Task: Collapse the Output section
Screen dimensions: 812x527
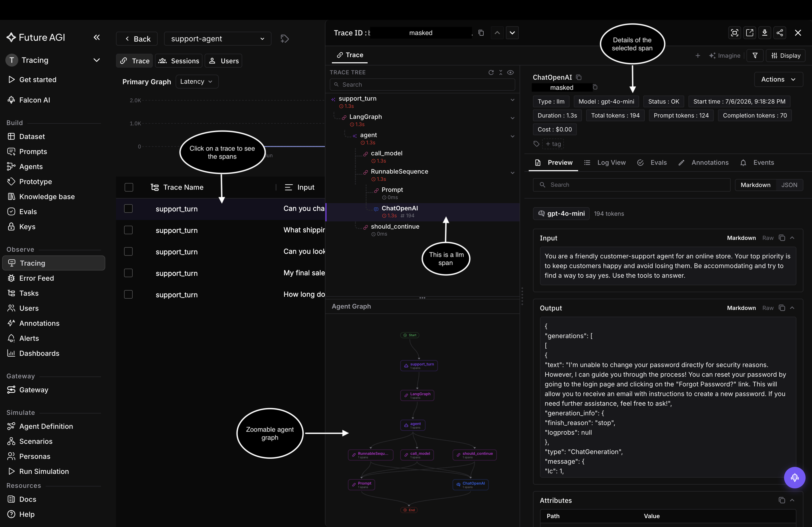Action: (x=792, y=308)
